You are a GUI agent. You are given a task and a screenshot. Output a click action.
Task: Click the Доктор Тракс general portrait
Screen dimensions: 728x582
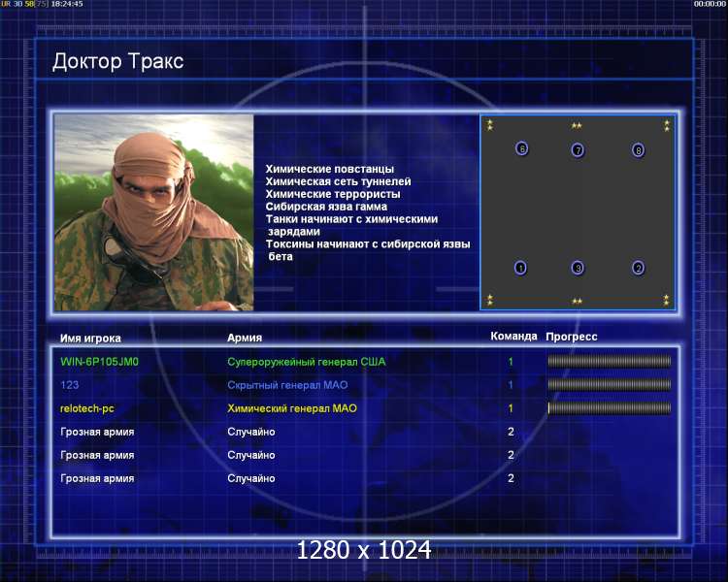click(x=154, y=212)
